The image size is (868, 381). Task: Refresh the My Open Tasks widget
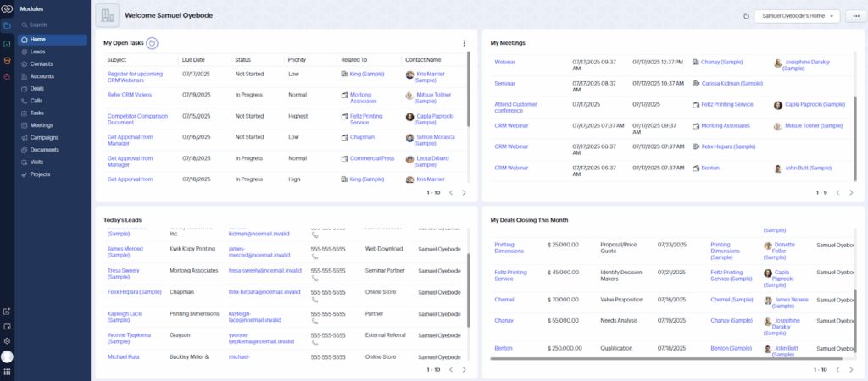152,43
